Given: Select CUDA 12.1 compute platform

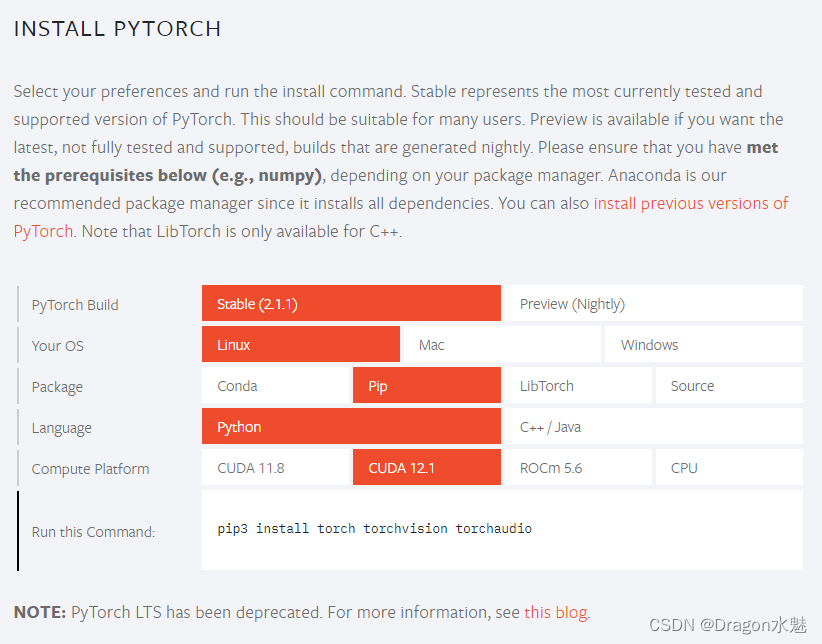Looking at the screenshot, I should pos(426,468).
